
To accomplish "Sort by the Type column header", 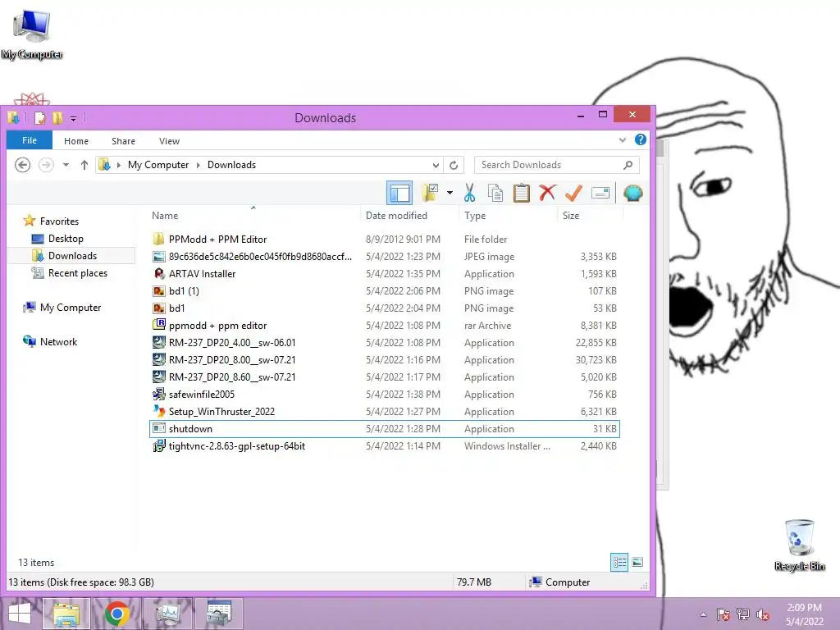I will pyautogui.click(x=475, y=216).
